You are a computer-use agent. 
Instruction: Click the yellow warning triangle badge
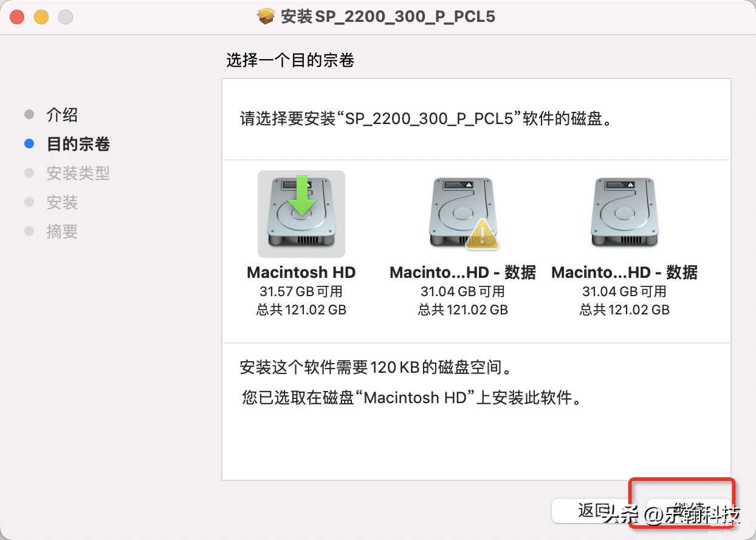(482, 234)
